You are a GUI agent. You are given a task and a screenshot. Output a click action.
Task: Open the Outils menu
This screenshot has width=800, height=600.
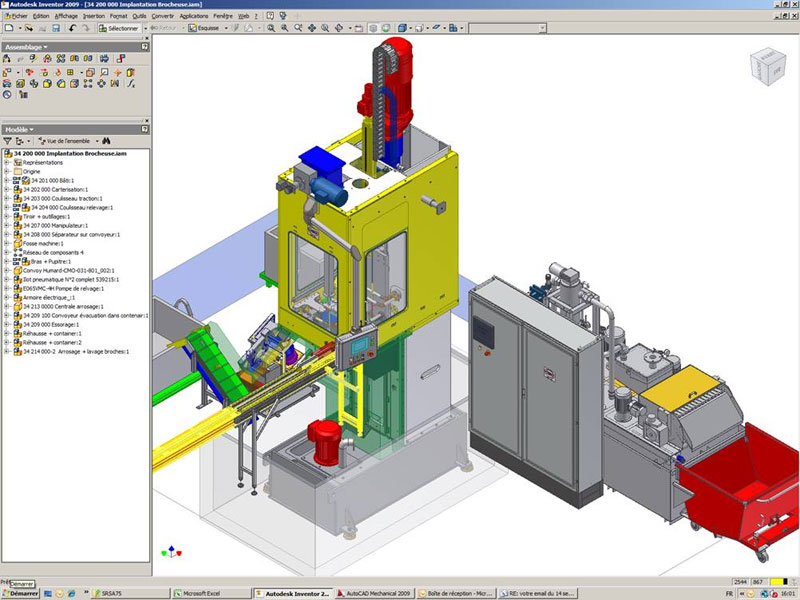click(139, 16)
